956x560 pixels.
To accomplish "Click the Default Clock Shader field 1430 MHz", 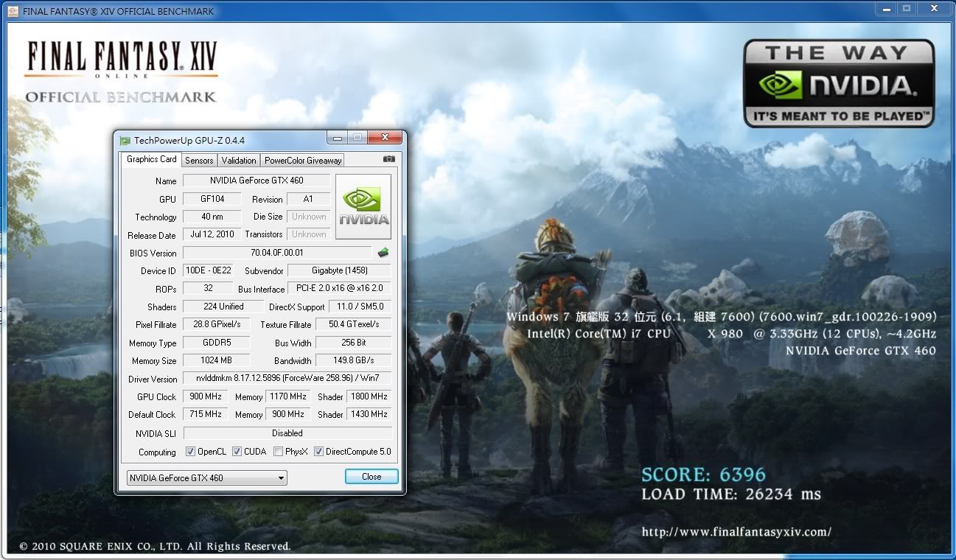I will (369, 414).
